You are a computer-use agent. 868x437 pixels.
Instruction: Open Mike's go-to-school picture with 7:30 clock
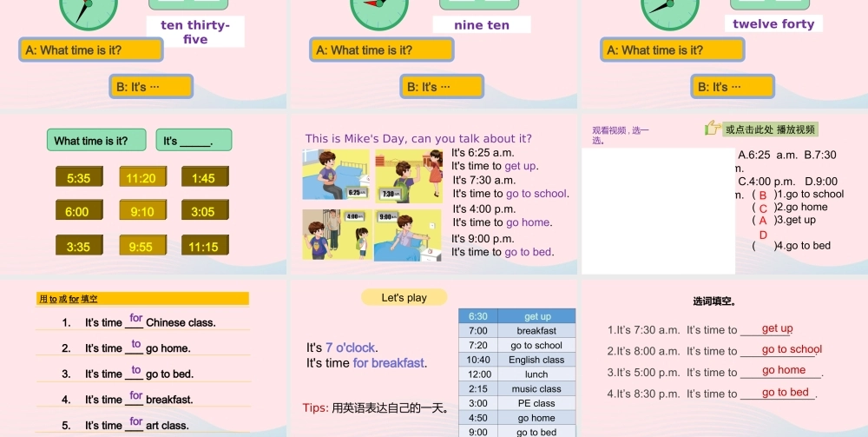click(x=409, y=175)
